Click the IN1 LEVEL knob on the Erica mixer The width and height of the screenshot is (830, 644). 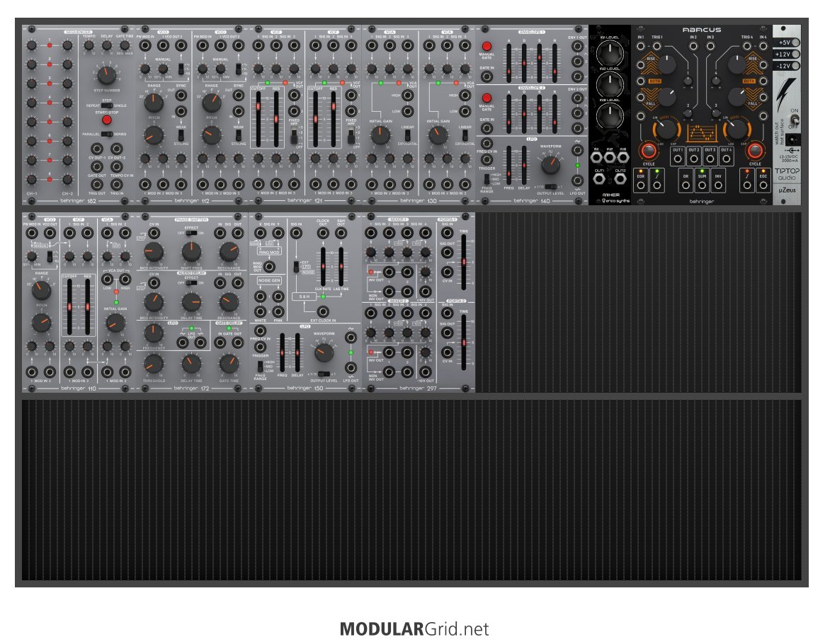point(610,54)
